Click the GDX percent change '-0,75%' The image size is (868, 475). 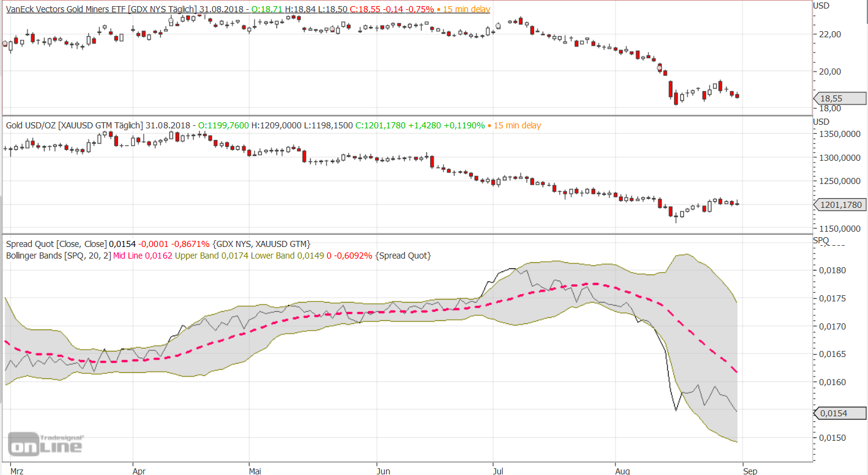pos(419,9)
